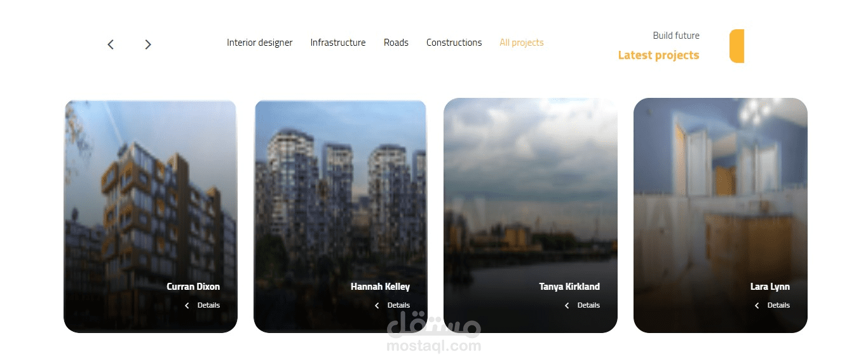The image size is (868, 361).
Task: Open Details for Curran Dixon
Action: 208,306
